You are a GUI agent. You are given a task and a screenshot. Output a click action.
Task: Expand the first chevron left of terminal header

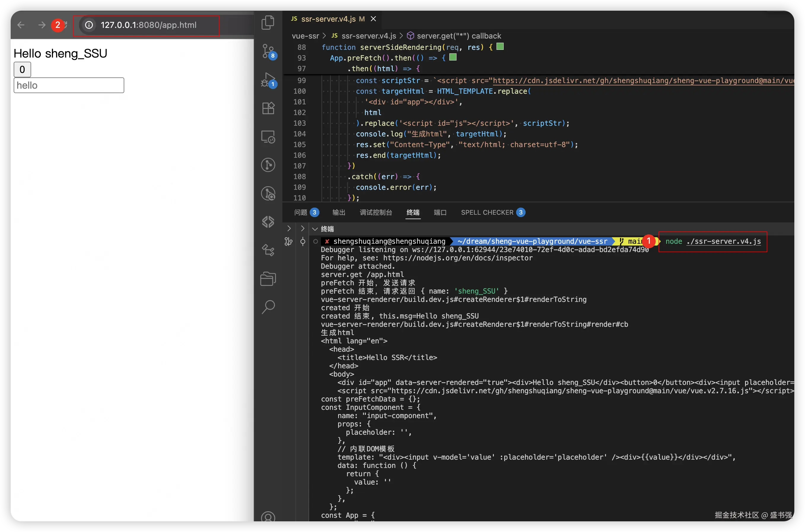pos(289,228)
